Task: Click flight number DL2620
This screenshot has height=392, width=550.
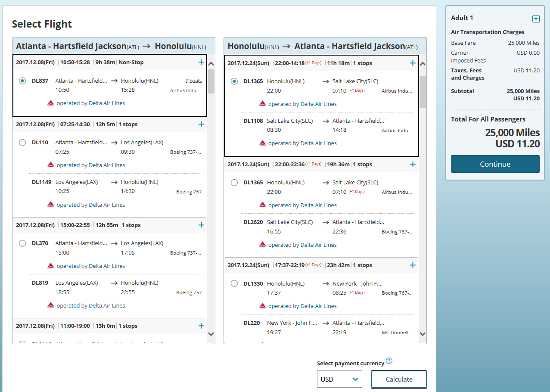Action: 253,222
